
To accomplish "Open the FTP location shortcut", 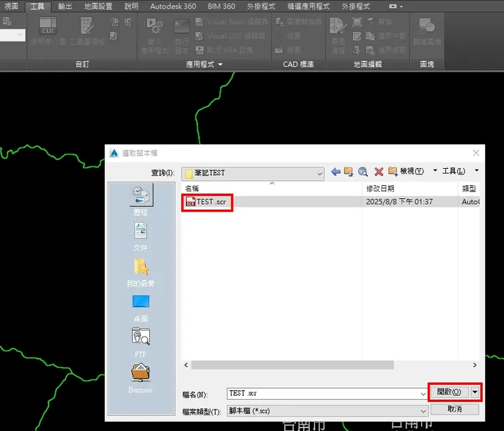I will [140, 342].
